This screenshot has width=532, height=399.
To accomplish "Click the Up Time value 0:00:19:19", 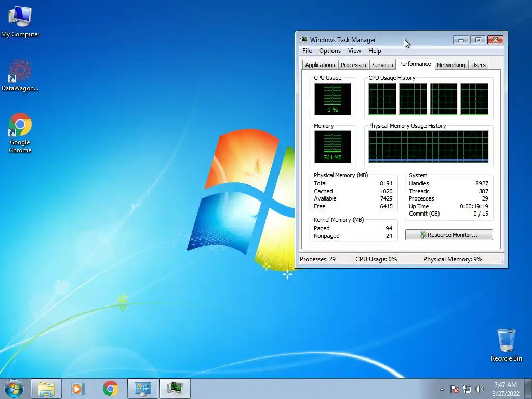I will tap(474, 206).
